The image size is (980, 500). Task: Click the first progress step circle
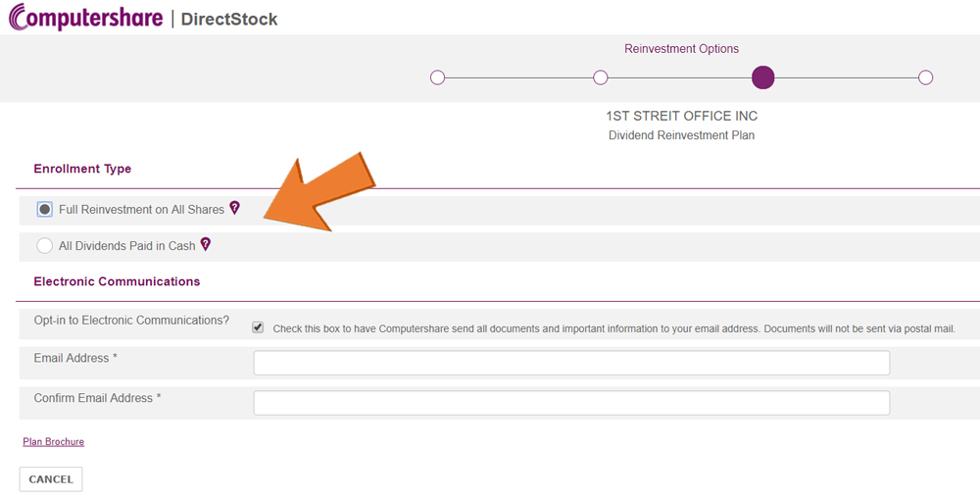tap(437, 77)
